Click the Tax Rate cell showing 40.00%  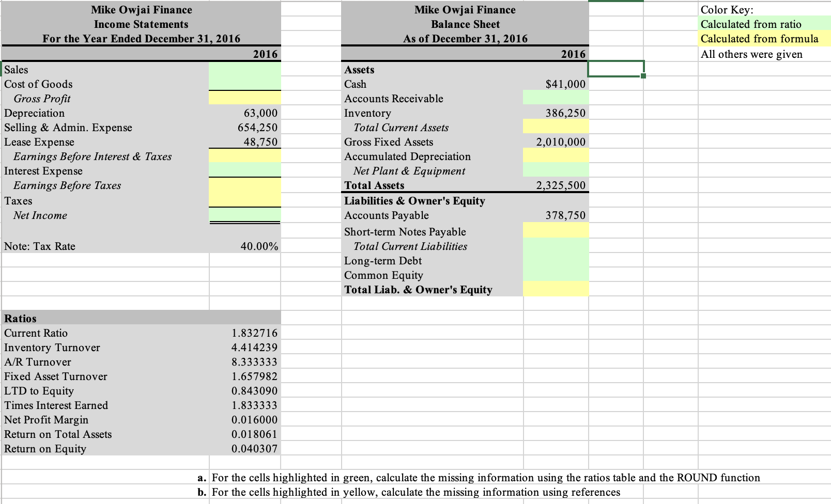(244, 246)
